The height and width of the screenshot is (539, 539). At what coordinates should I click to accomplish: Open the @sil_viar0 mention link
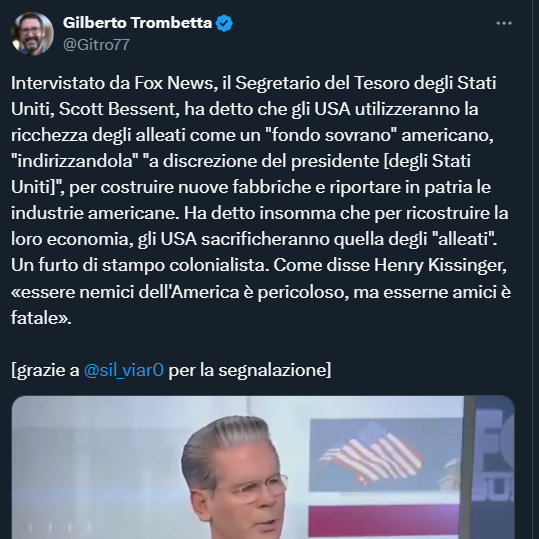pyautogui.click(x=124, y=370)
